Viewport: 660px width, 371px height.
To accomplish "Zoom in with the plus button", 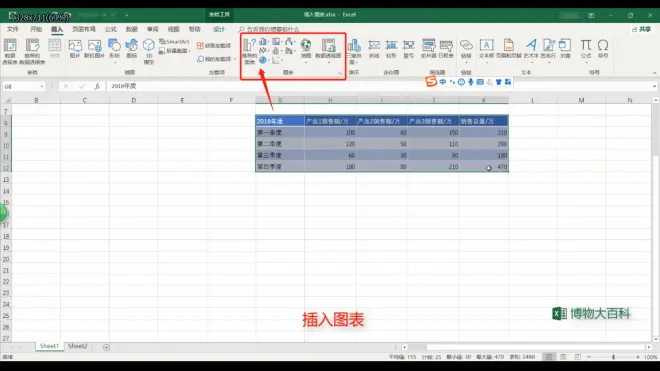I will click(638, 357).
